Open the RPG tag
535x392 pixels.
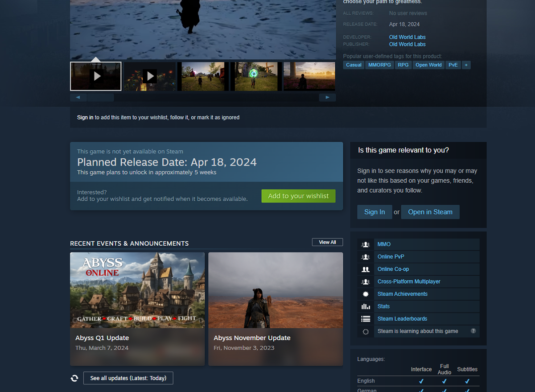click(x=403, y=65)
